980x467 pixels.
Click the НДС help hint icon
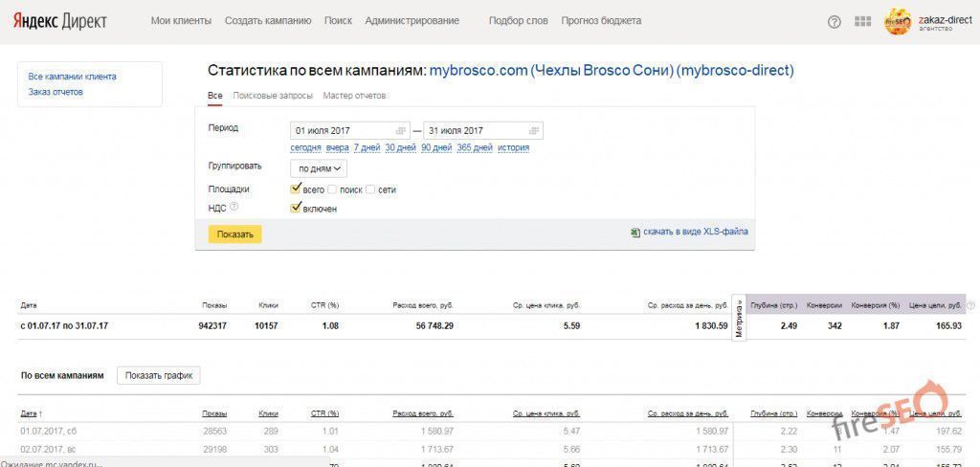234,206
